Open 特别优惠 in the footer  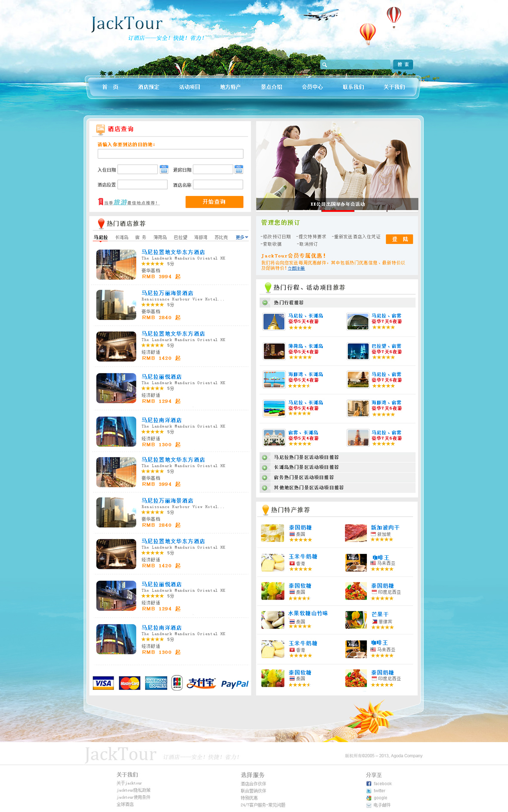pyautogui.click(x=249, y=798)
